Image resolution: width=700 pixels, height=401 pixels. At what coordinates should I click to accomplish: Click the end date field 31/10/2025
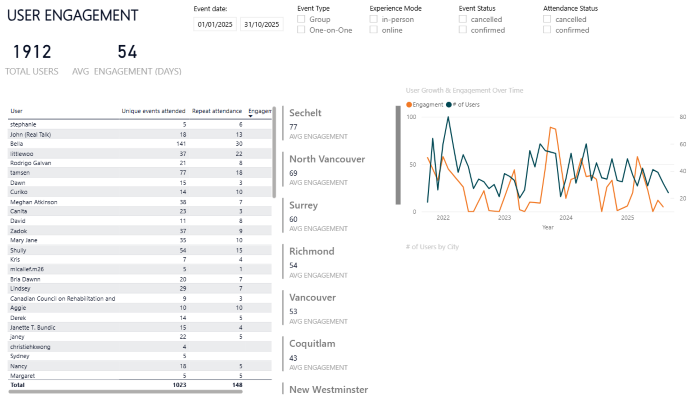click(x=261, y=22)
